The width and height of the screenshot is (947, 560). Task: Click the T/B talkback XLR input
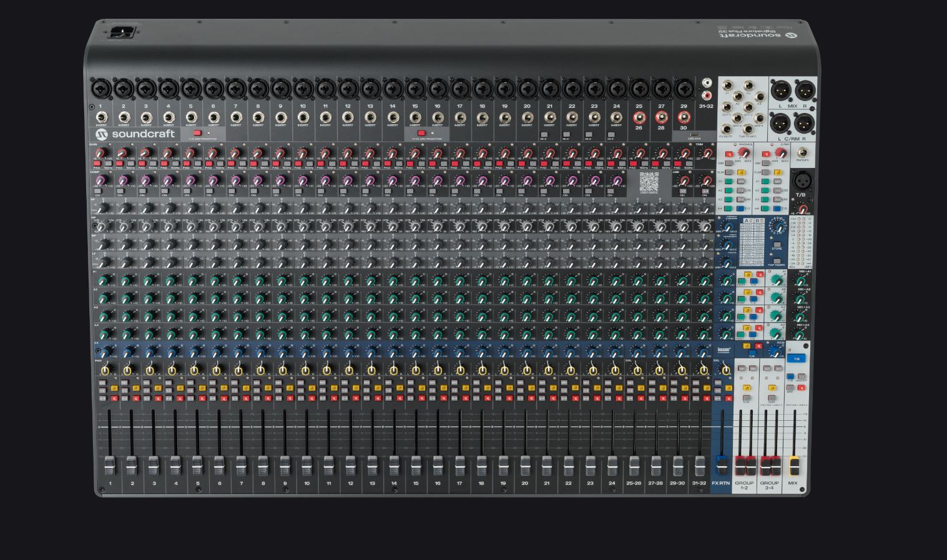point(802,181)
